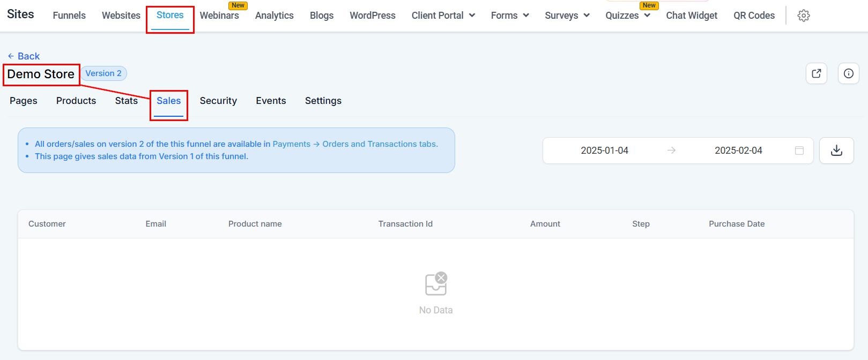Viewport: 868px width, 360px height.
Task: Click the info circle icon
Action: (x=848, y=73)
